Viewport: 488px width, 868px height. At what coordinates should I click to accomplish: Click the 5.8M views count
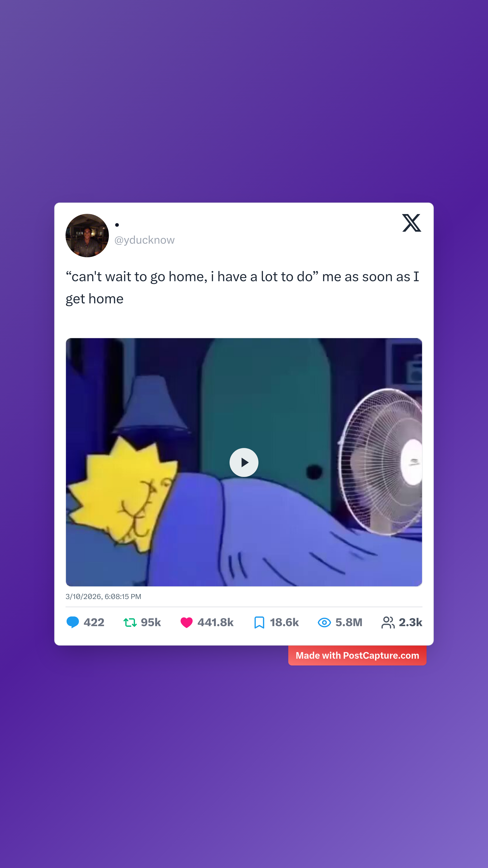(x=349, y=622)
